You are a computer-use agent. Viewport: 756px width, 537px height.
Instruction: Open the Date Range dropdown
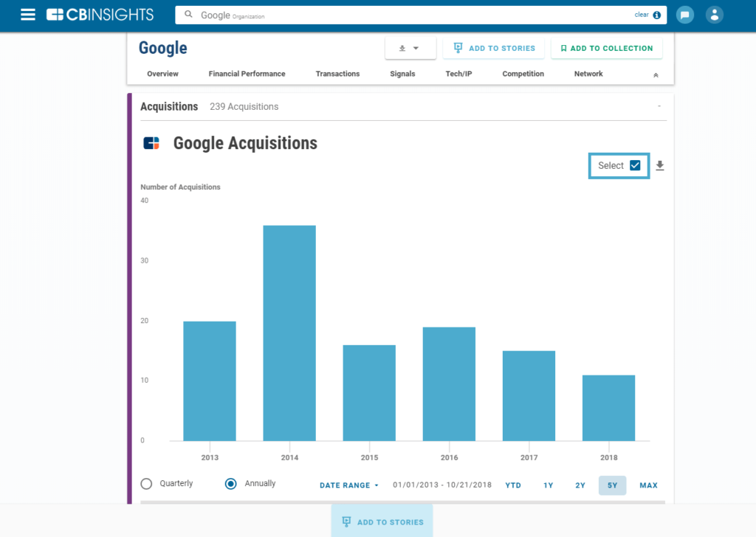(x=349, y=485)
